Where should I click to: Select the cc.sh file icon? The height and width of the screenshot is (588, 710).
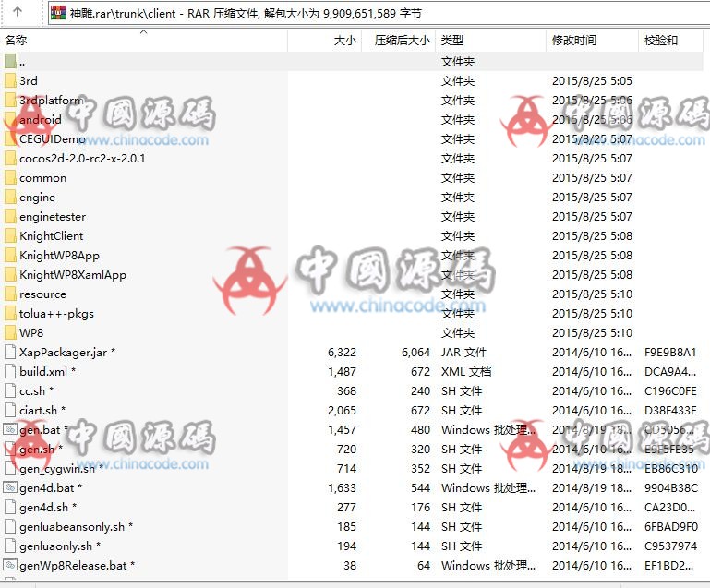pyautogui.click(x=10, y=390)
